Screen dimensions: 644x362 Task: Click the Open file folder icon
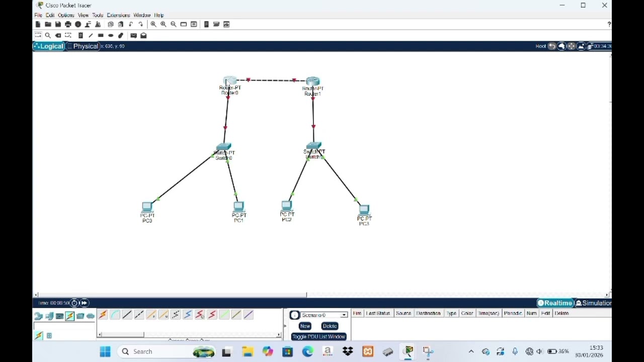48,24
